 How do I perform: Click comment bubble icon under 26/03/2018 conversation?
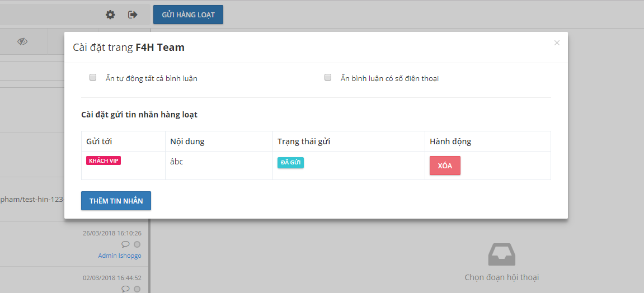(x=125, y=244)
